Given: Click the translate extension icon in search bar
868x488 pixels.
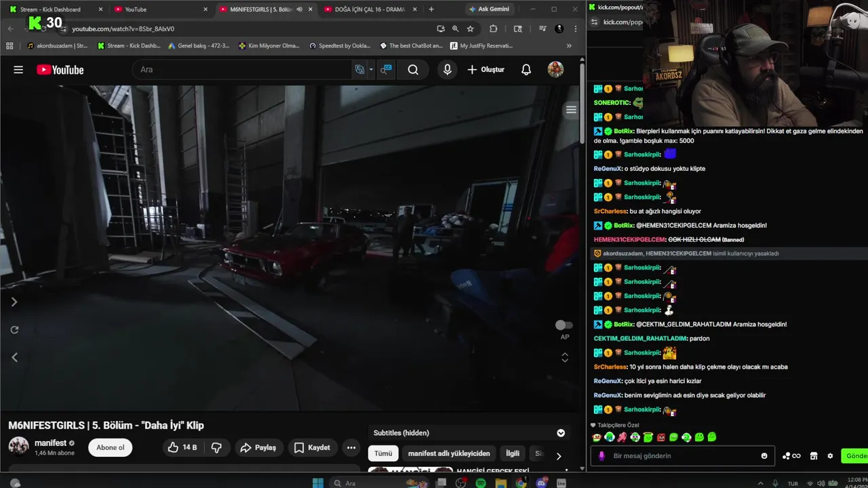Looking at the screenshot, I should (360, 70).
